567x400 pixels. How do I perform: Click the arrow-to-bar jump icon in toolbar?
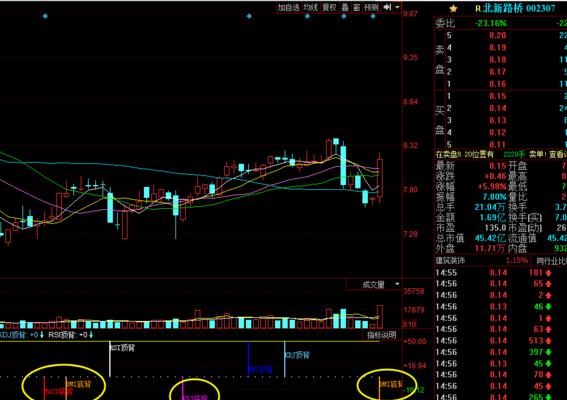point(387,7)
